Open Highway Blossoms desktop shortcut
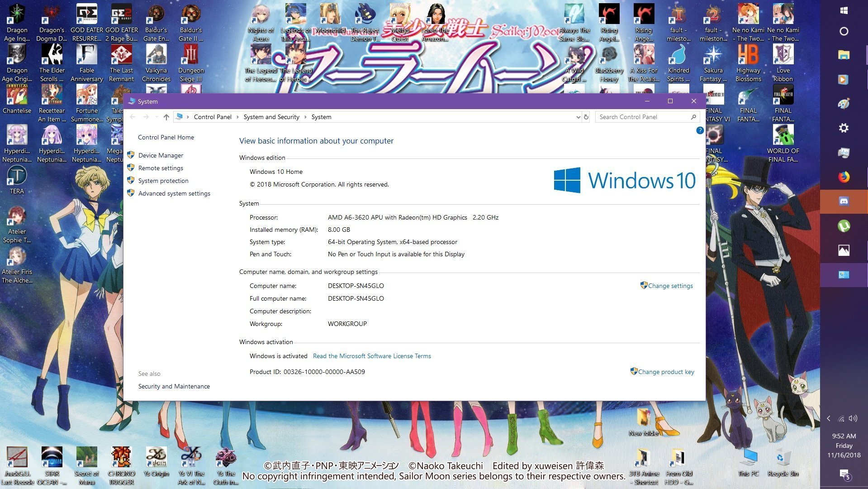The height and width of the screenshot is (489, 868). pos(748,63)
